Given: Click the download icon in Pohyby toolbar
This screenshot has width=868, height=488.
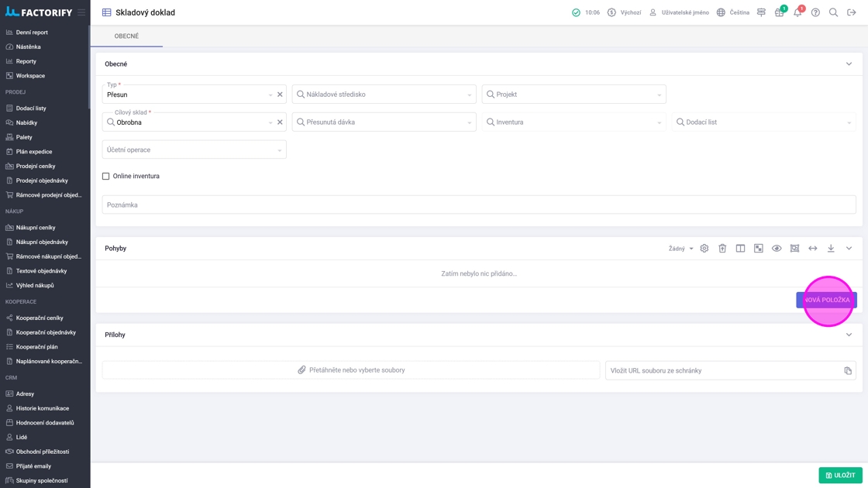Looking at the screenshot, I should coord(831,249).
